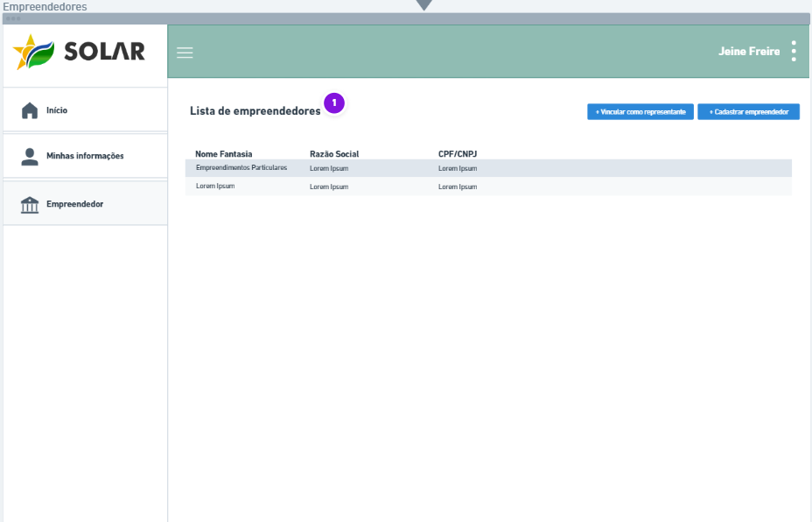
Task: Select the Empreendedor sidebar item
Action: point(85,204)
